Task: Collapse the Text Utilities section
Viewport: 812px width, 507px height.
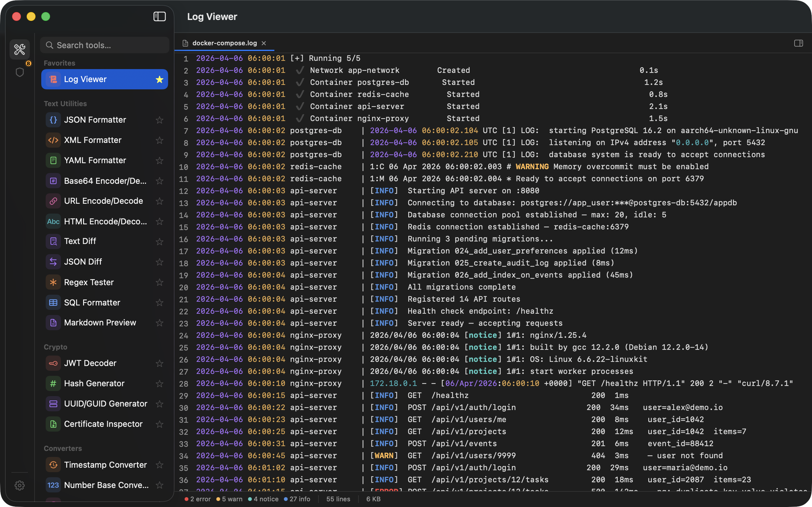Action: click(x=65, y=103)
